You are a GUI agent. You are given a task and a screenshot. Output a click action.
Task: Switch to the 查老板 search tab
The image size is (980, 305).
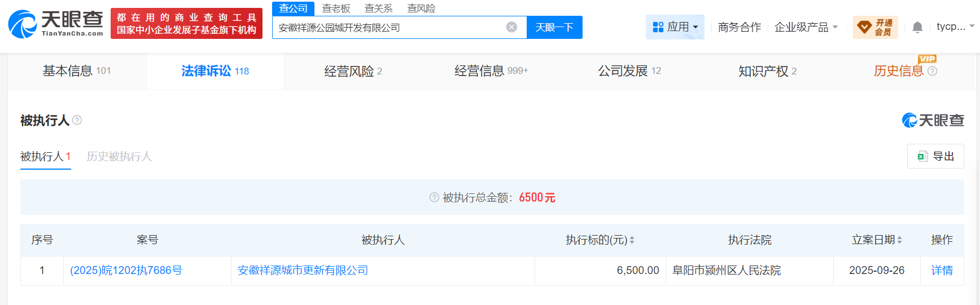[336, 8]
